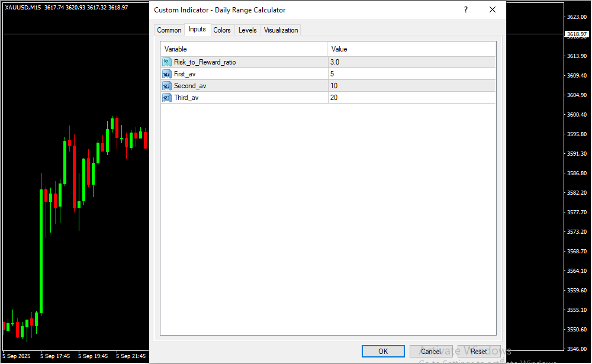Click the Risk_to_Reward_ratio variable type icon
Viewport: 592px width, 364px height.
pos(167,62)
